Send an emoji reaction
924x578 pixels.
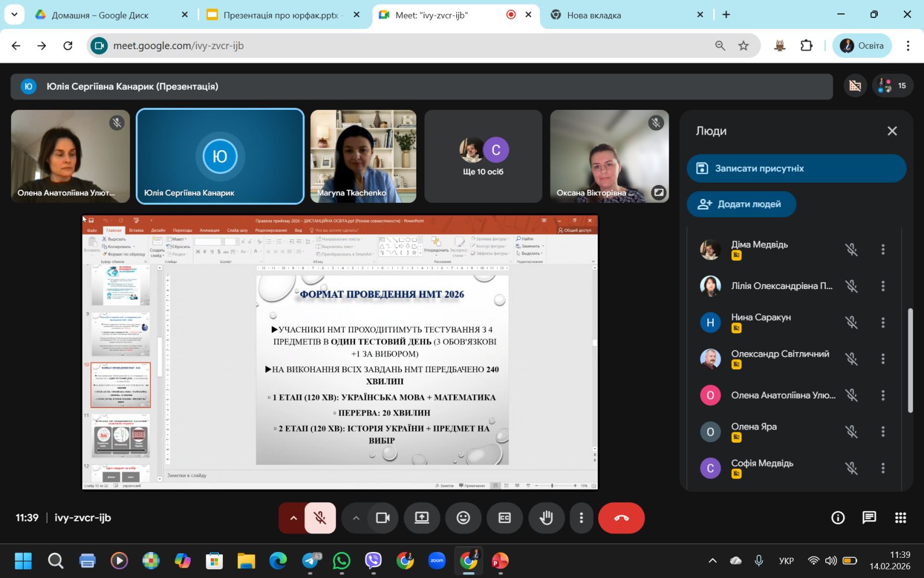[x=463, y=518]
